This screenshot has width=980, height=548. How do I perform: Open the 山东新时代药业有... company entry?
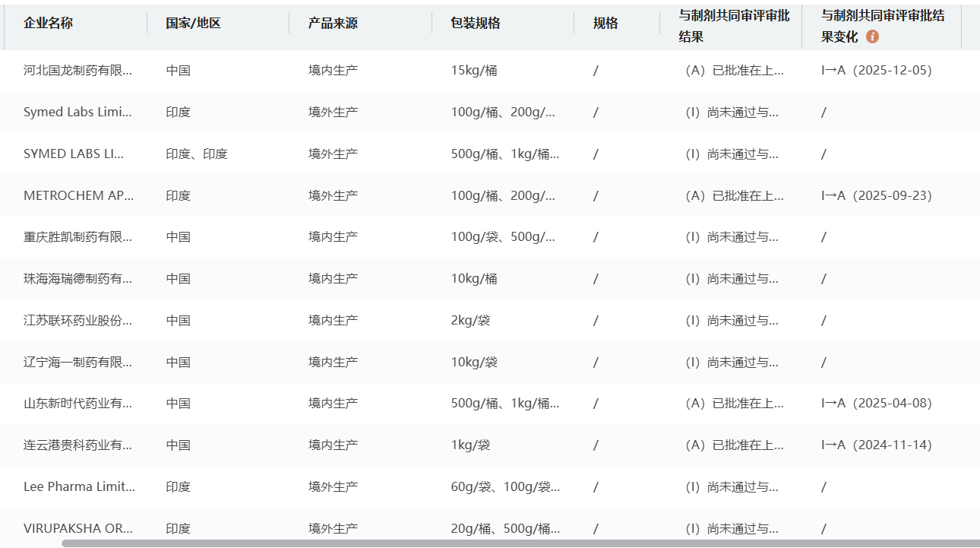77,404
